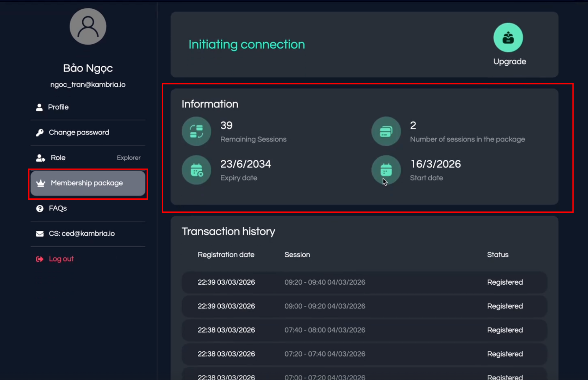The width and height of the screenshot is (588, 380).
Task: Click the user avatar profile picture
Action: pyautogui.click(x=88, y=27)
